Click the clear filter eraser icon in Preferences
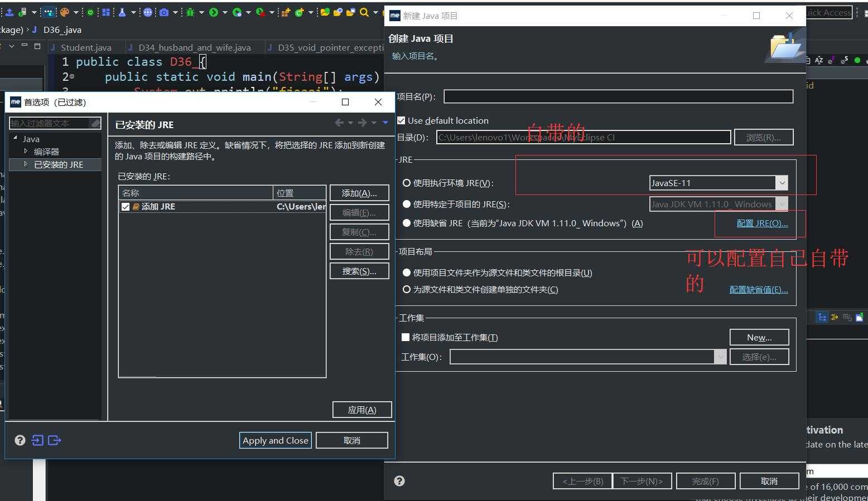Viewport: 868px width, 501px height. click(x=95, y=123)
